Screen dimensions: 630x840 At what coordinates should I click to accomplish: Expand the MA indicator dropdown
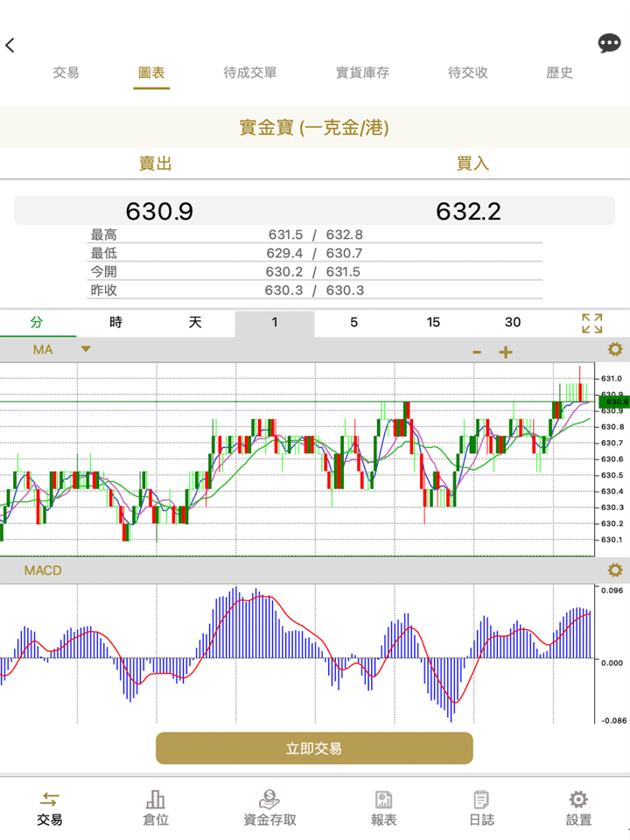point(85,350)
